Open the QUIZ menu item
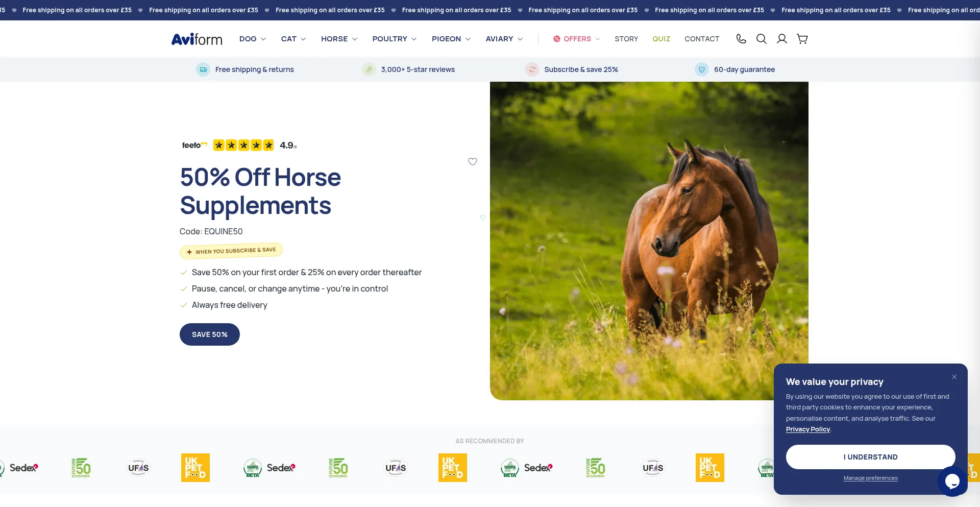Image resolution: width=980 pixels, height=507 pixels. click(x=661, y=39)
